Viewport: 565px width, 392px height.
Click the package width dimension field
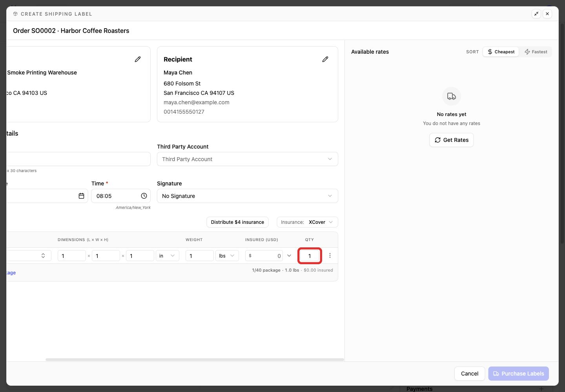tap(106, 256)
